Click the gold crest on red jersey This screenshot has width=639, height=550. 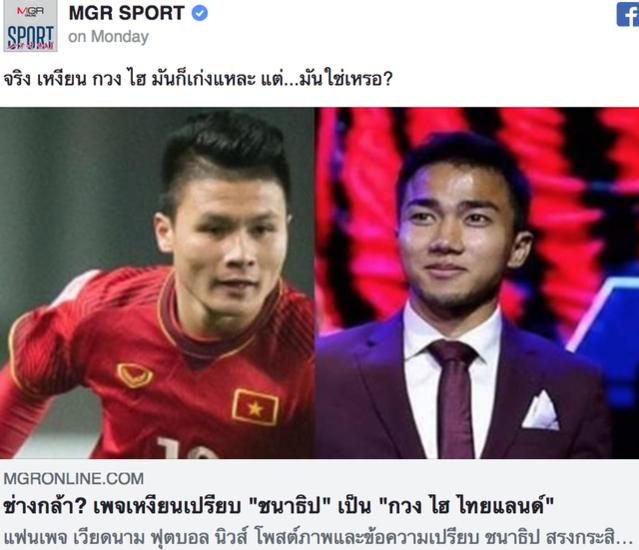click(x=135, y=375)
